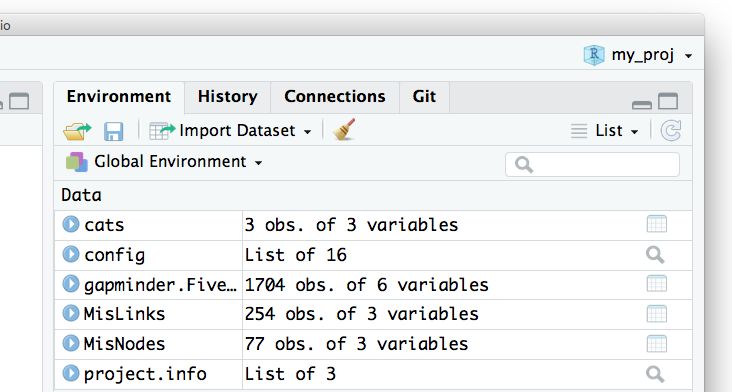Switch to the History tab
Viewport: 732px width, 392px height.
click(x=227, y=97)
